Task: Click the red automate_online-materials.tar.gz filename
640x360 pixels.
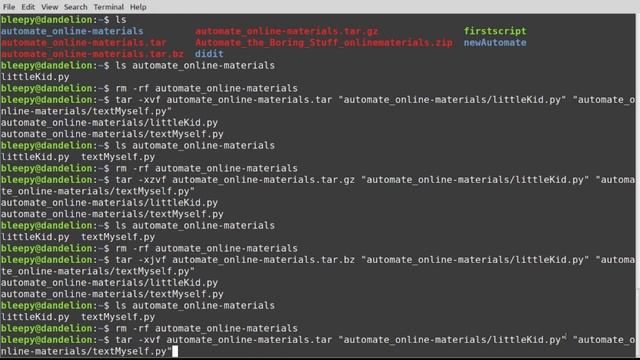Action: (287, 31)
